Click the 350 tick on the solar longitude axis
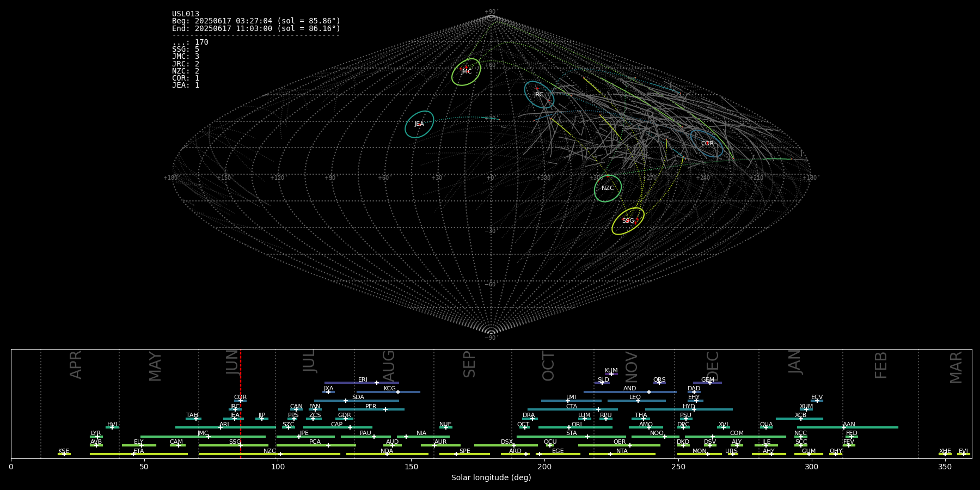Viewport: 980px width, 490px height. coord(945,467)
